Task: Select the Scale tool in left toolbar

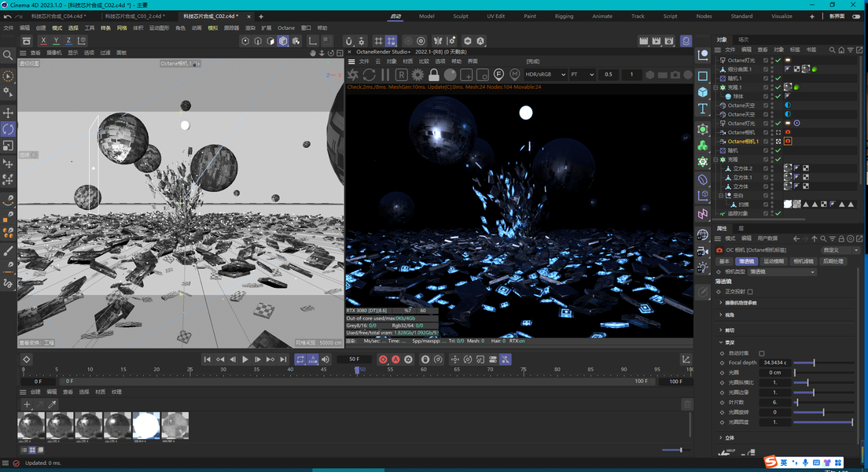Action: [8, 146]
